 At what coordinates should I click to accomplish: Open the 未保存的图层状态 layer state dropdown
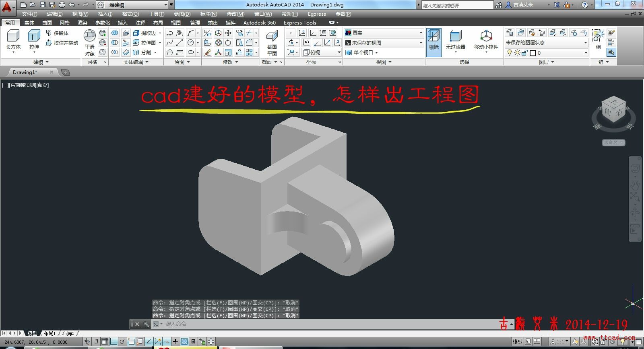(547, 43)
